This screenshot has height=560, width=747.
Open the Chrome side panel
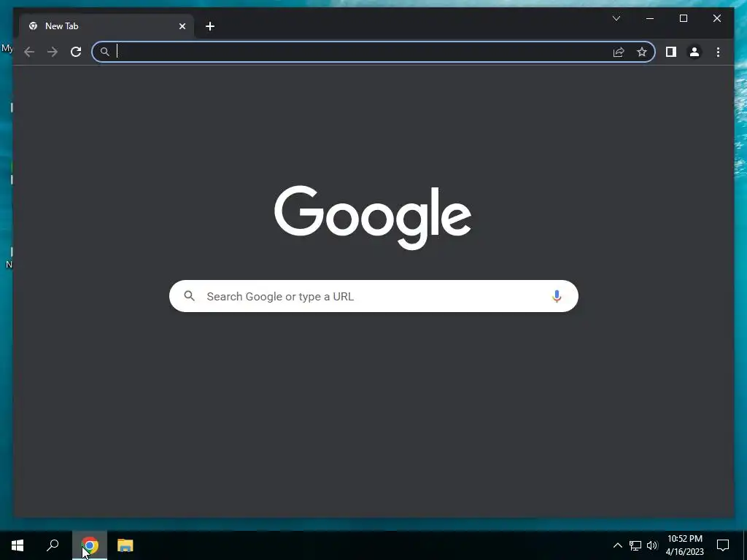671,52
